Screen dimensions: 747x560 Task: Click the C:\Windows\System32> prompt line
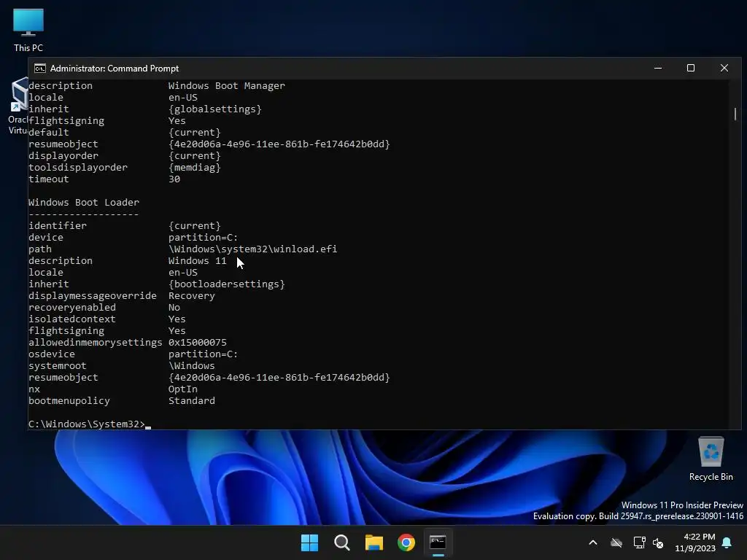pos(88,424)
